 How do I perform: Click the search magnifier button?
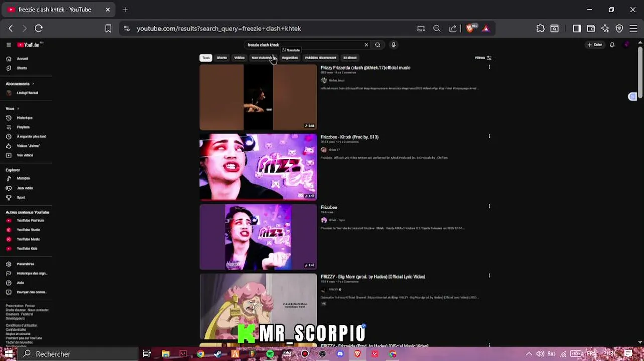tap(378, 45)
